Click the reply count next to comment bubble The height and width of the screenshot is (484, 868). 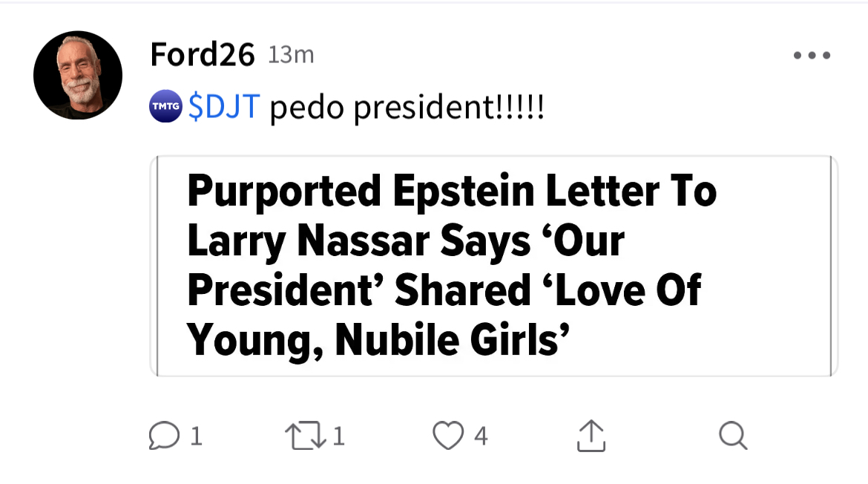196,436
